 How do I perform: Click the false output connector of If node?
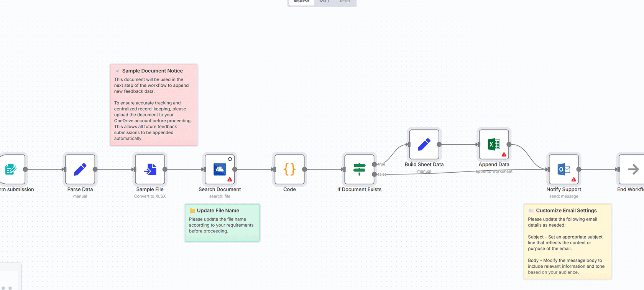point(374,174)
